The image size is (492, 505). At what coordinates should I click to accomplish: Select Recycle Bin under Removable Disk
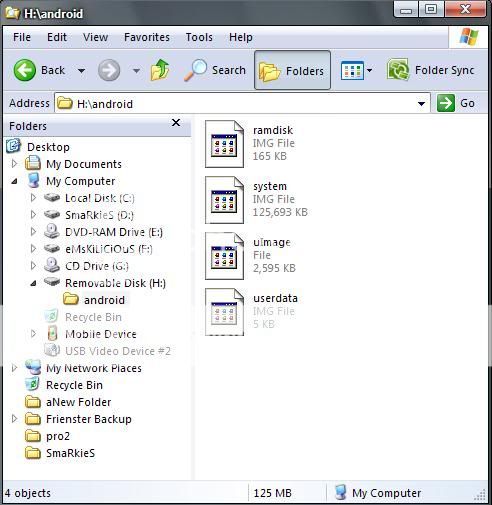pyautogui.click(x=93, y=317)
